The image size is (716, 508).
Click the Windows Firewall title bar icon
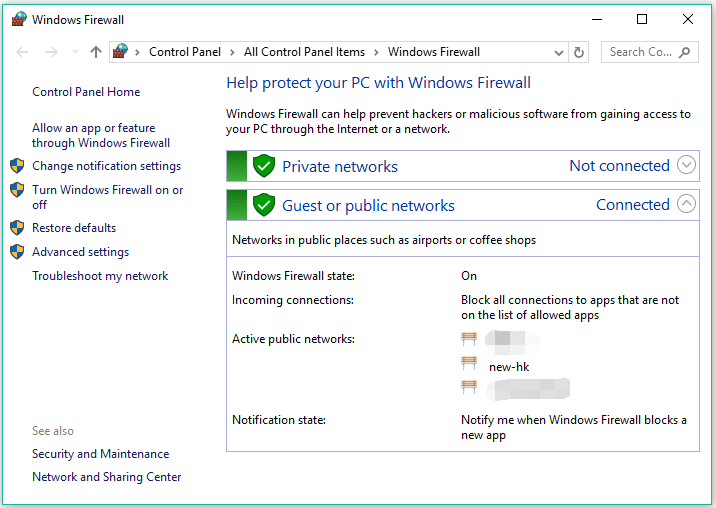coord(19,19)
